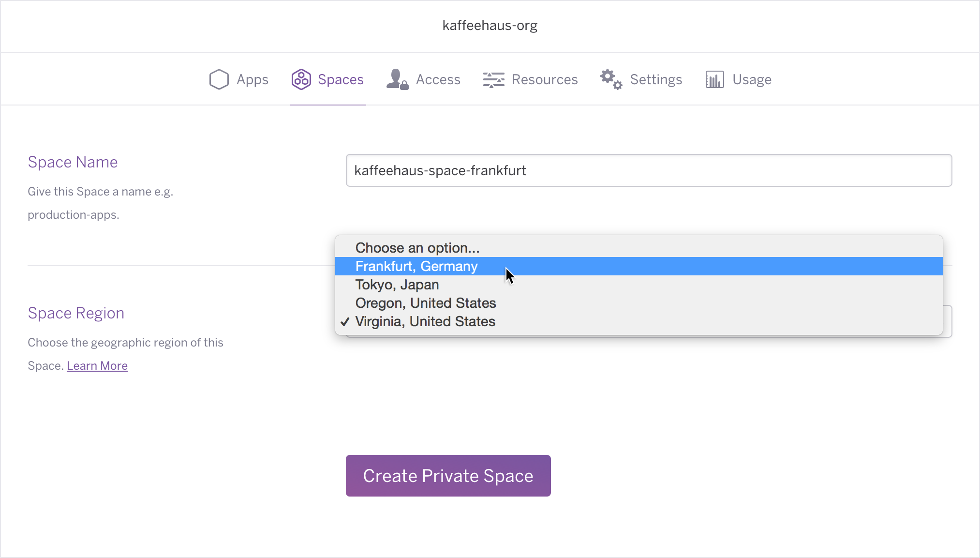Go to the Resources tab
The image size is (980, 558).
coord(545,79)
